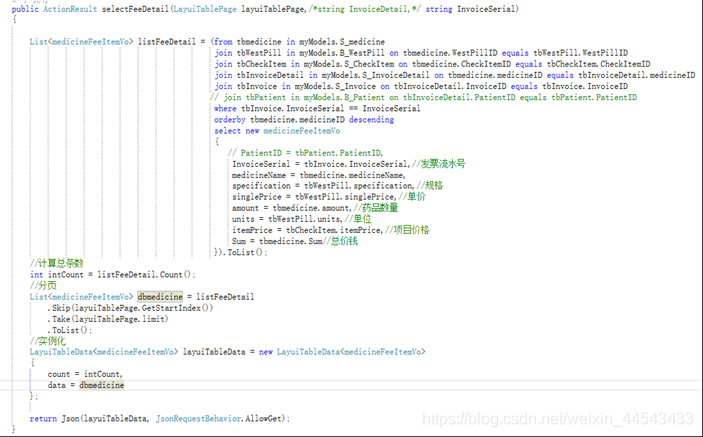Image resolution: width=703 pixels, height=437 pixels.
Task: Click JsonRequestBehavior in the return statement
Action: point(198,419)
